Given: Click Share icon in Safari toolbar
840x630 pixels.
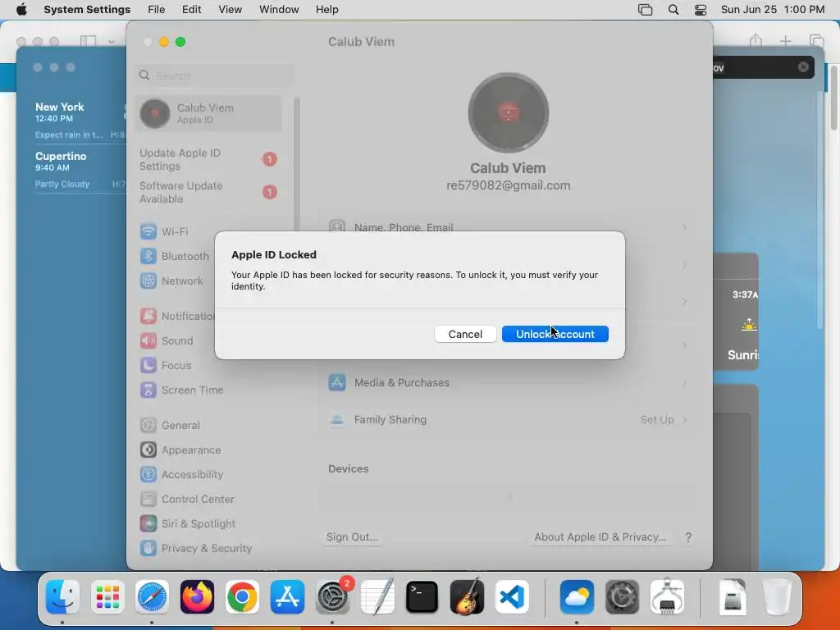Looking at the screenshot, I should 756,40.
